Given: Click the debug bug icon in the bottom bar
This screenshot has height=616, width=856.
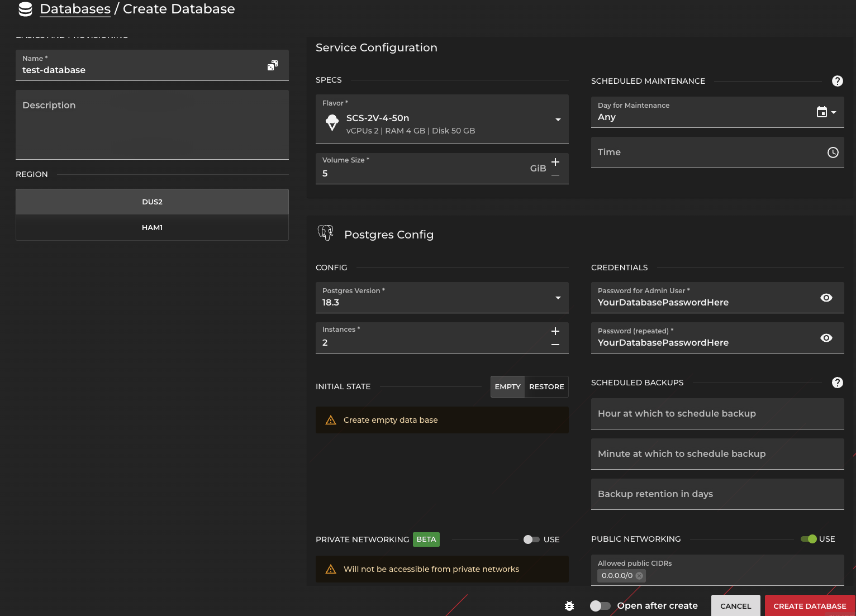Looking at the screenshot, I should pos(569,605).
